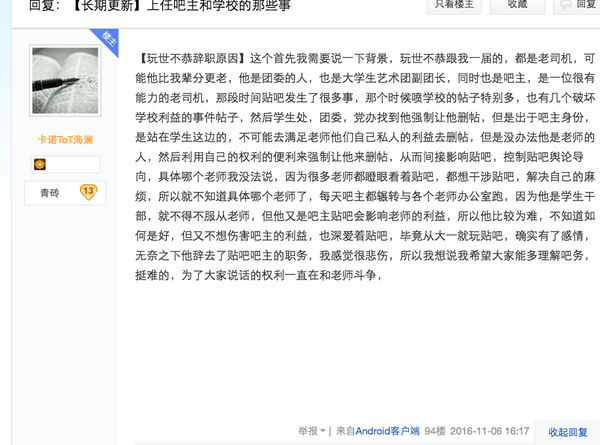The height and width of the screenshot is (445, 600).
Task: Click the 收藏 button
Action: (517, 5)
